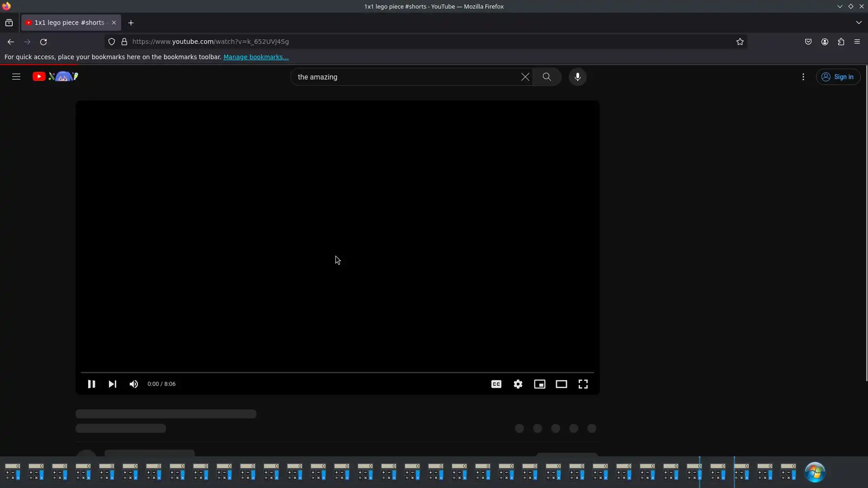Viewport: 868px width, 488px height.
Task: Mute the video volume
Action: pyautogui.click(x=134, y=384)
